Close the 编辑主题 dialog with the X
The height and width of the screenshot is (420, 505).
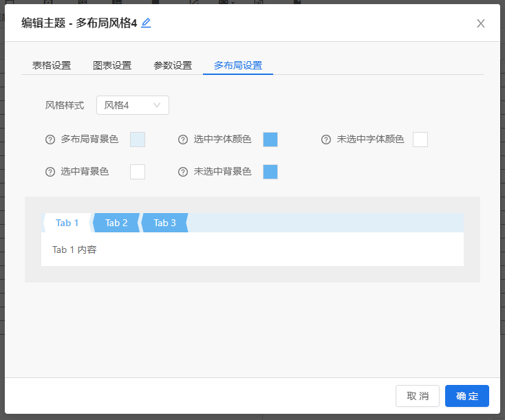480,23
